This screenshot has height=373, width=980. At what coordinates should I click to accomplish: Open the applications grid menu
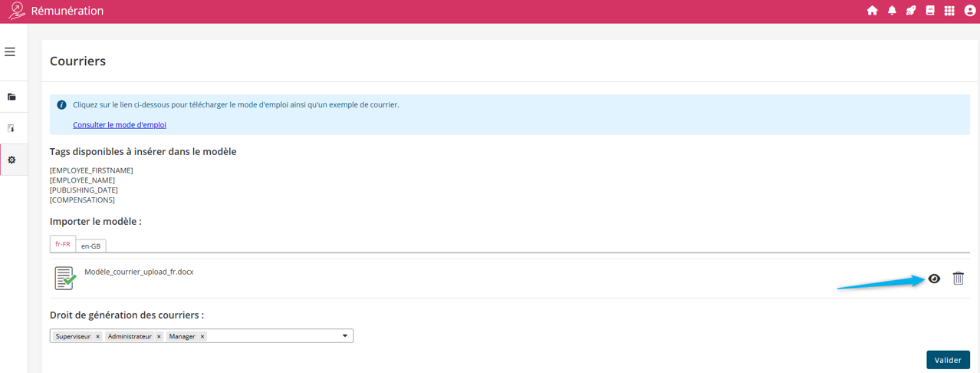click(x=949, y=11)
